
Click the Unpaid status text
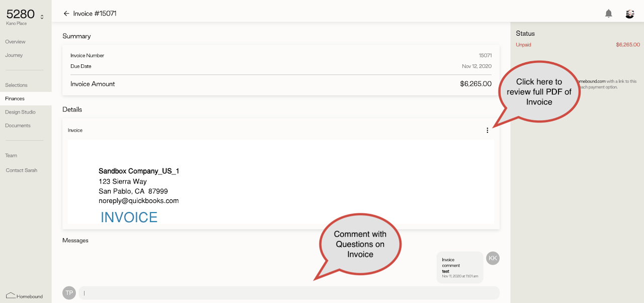tap(523, 45)
